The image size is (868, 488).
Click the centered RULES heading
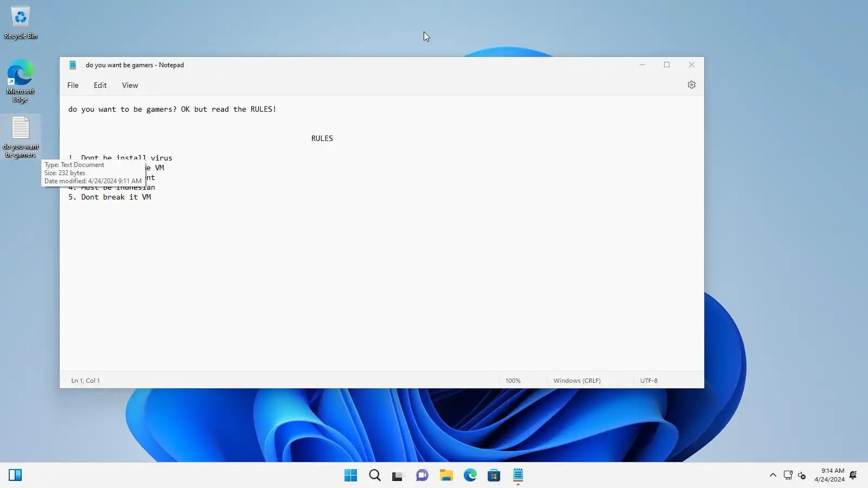pyautogui.click(x=322, y=138)
